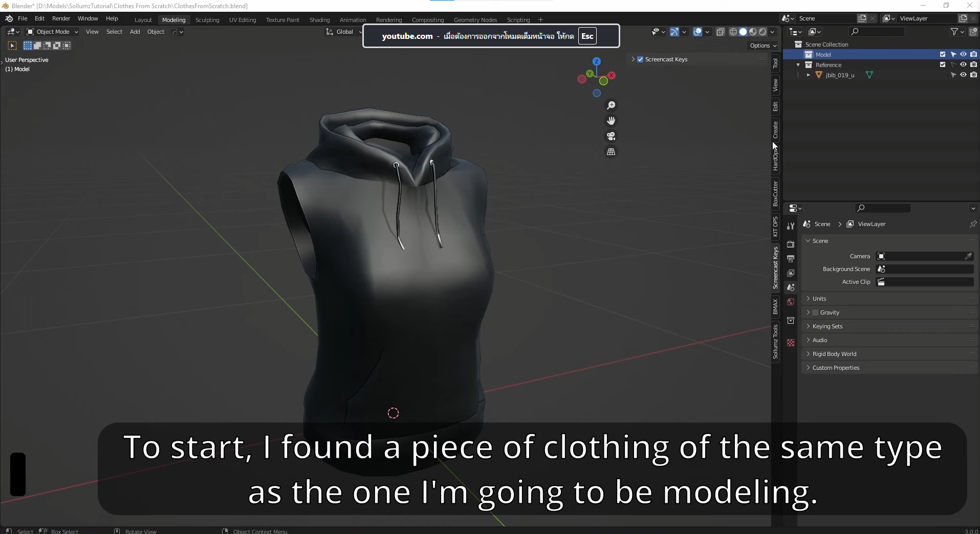Click the pan hand icon in viewport

click(612, 121)
